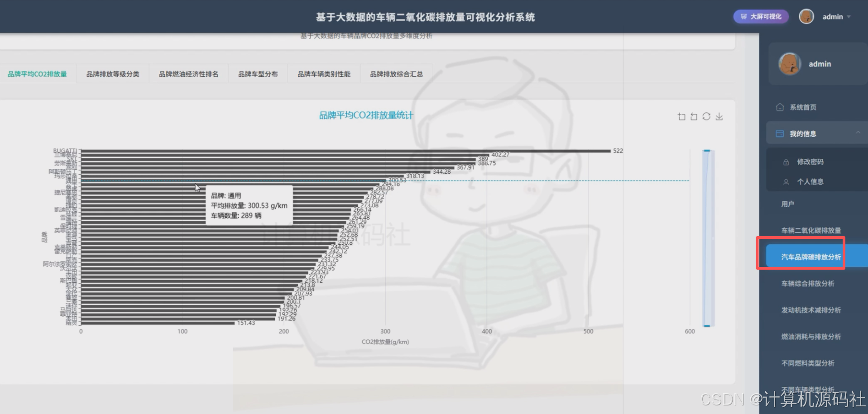Click the vertical data zoom slider track

tap(708, 238)
